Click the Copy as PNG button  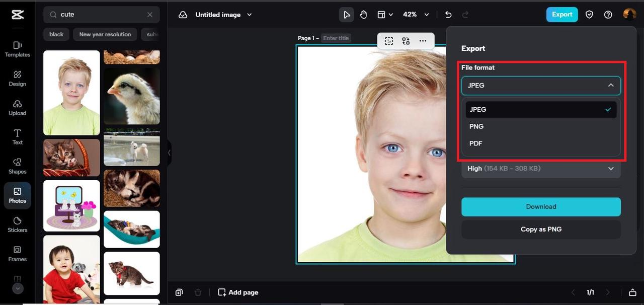pos(541,229)
